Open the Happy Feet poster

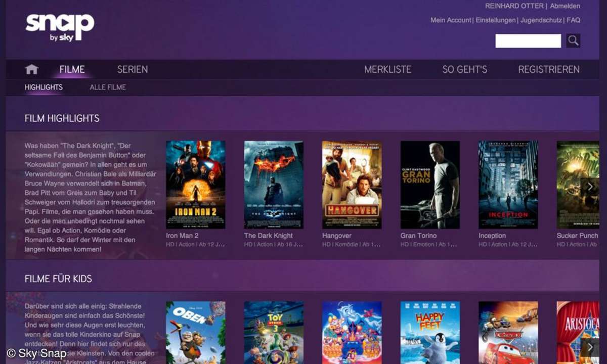pos(430,333)
